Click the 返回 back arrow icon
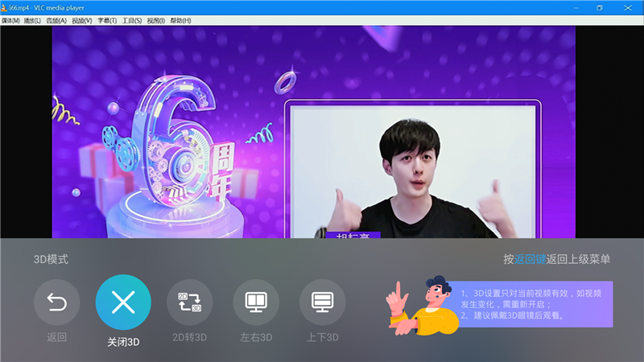The width and height of the screenshot is (644, 362). pyautogui.click(x=56, y=302)
